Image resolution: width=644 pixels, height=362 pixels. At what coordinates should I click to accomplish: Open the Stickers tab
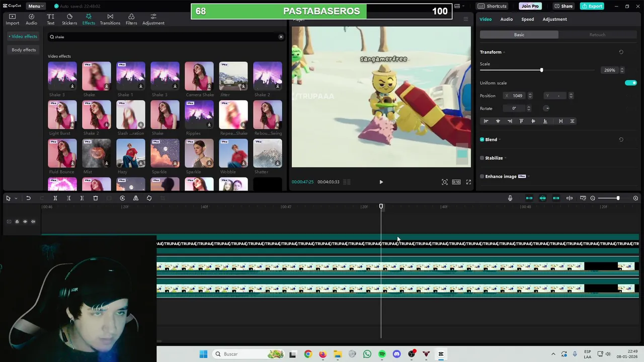pyautogui.click(x=69, y=19)
